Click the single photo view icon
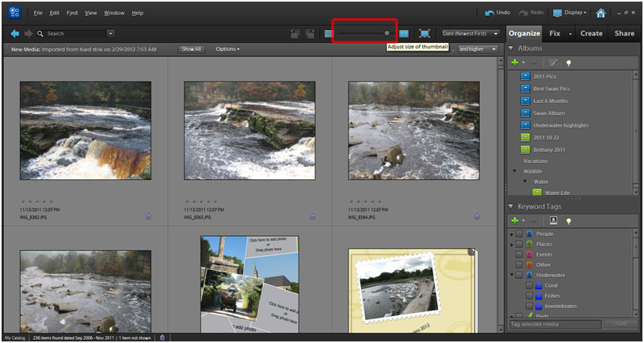Viewport: 644px width, 343px height. [404, 34]
